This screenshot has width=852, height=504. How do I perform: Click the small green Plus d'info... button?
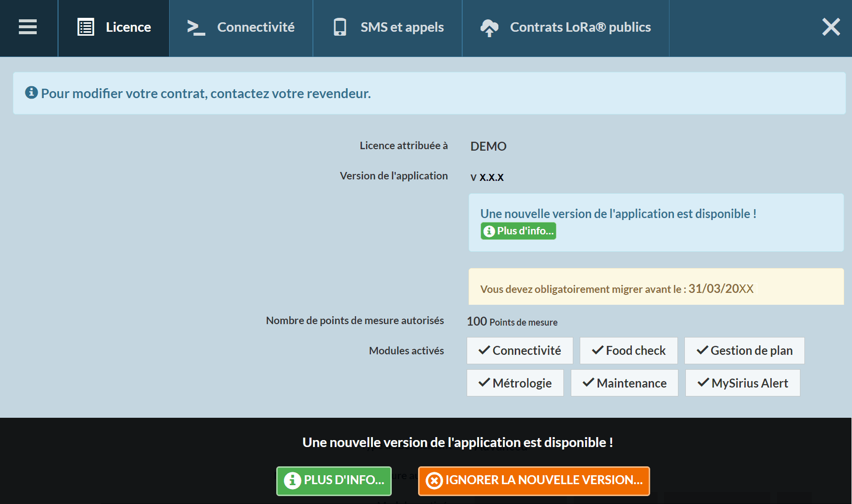tap(518, 231)
